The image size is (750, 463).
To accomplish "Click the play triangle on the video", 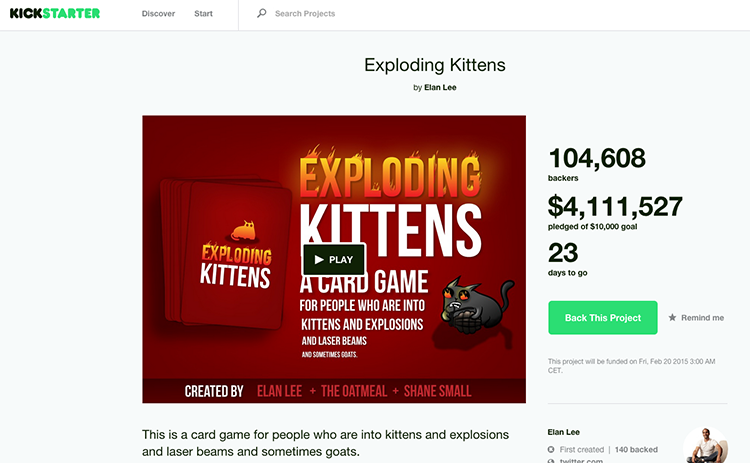I will point(319,260).
